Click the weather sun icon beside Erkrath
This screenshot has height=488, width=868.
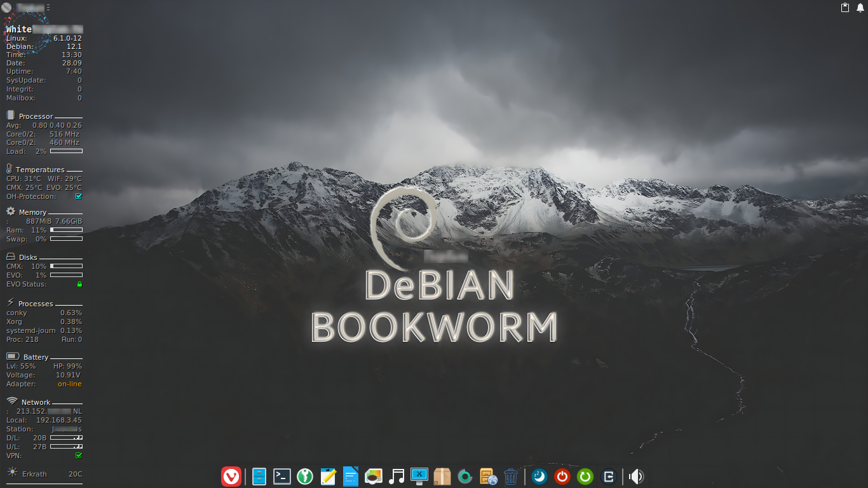12,472
